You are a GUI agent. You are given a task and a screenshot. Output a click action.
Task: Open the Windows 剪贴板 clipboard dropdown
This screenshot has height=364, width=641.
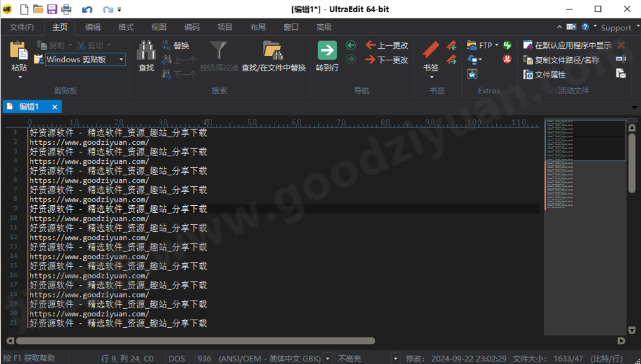click(121, 60)
